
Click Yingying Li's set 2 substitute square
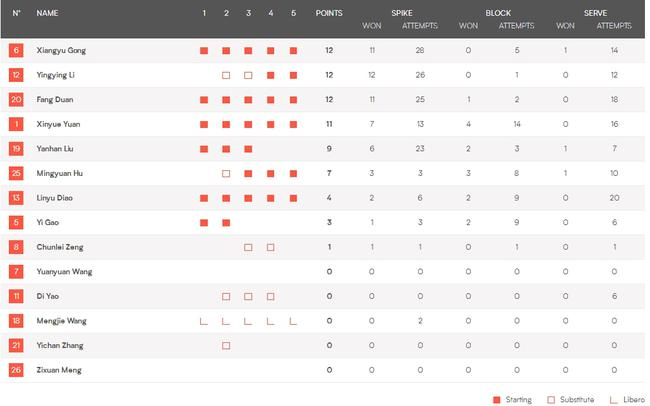(226, 75)
